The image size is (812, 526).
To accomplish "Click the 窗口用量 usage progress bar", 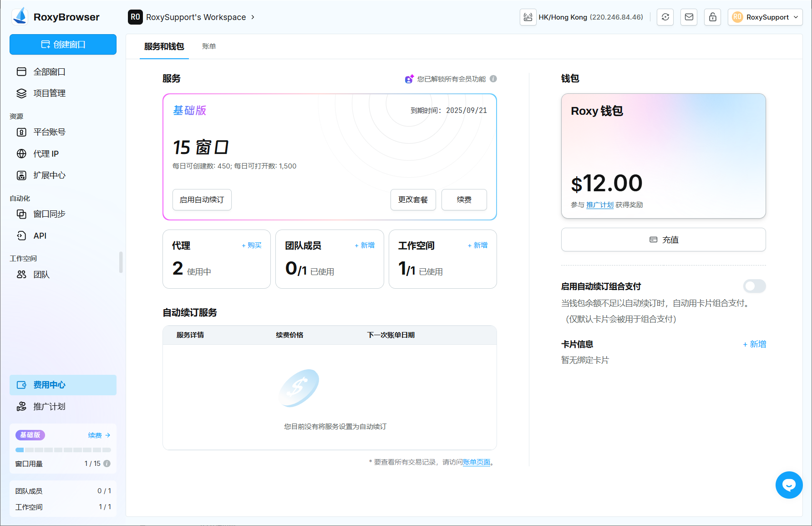I will [x=63, y=450].
